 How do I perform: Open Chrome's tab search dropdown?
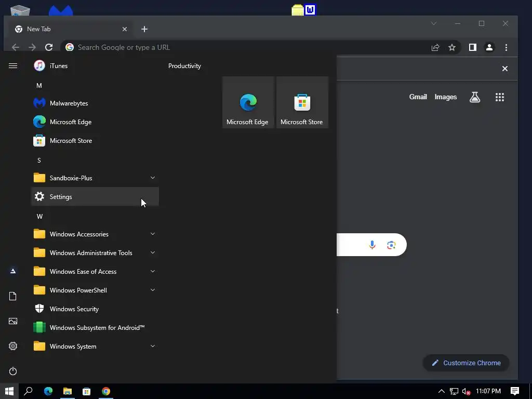[434, 23]
